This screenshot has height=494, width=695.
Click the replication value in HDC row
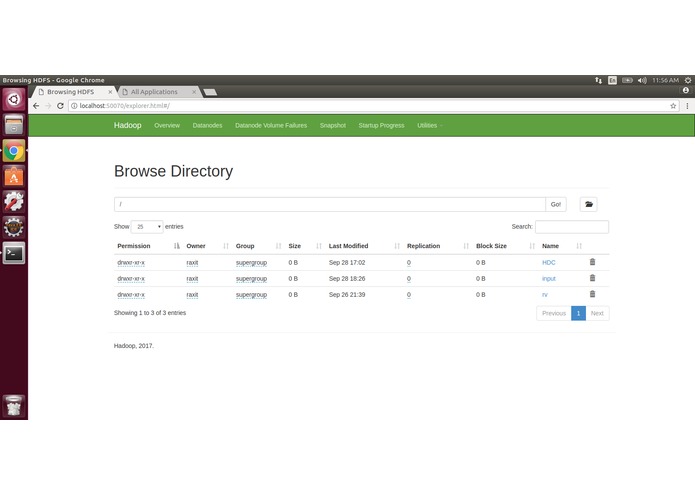click(409, 262)
